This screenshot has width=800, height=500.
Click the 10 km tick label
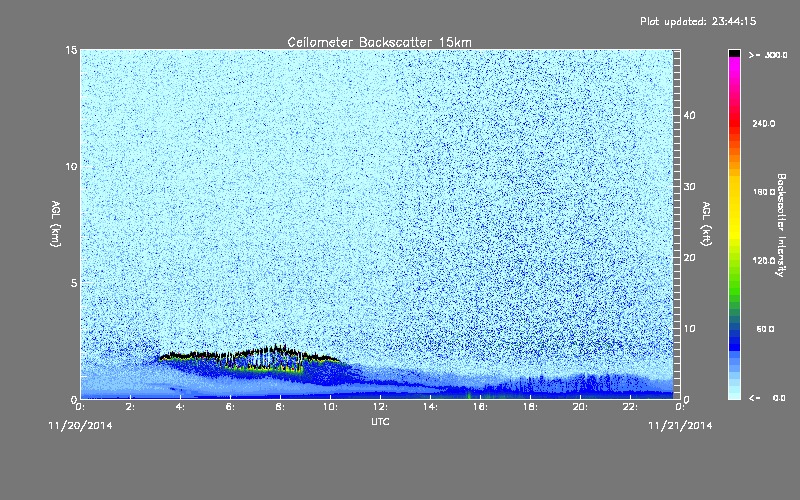(71, 166)
